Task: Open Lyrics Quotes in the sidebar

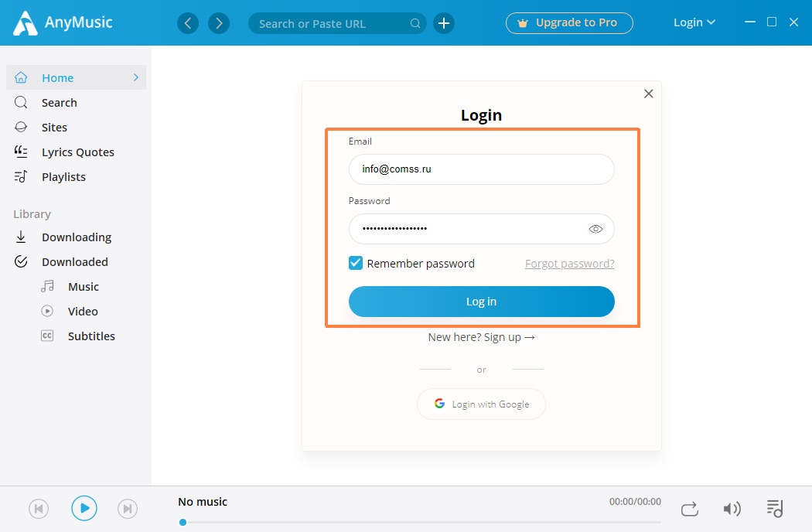Action: point(76,152)
